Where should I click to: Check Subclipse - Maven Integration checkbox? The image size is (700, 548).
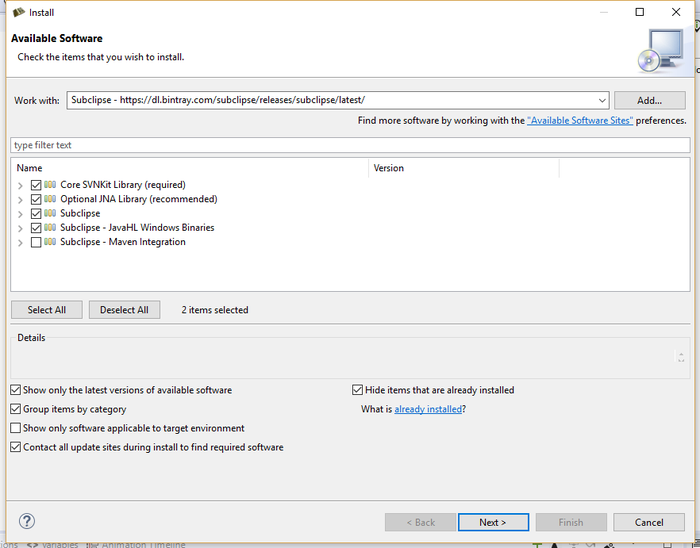click(x=36, y=242)
